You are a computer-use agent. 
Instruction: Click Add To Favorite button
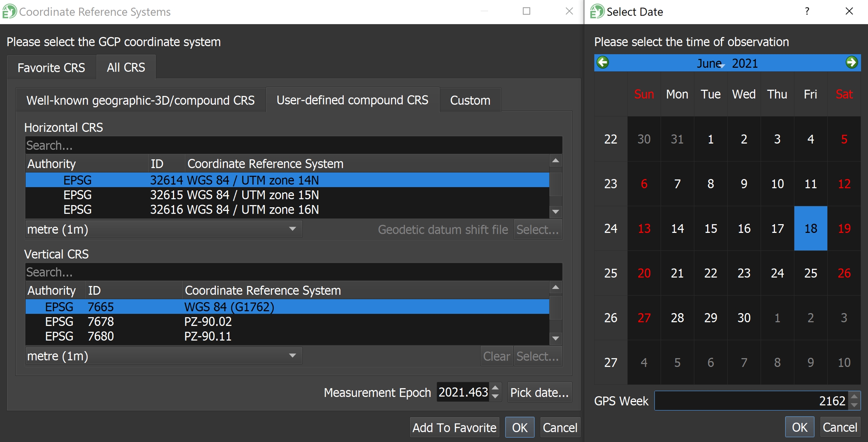tap(454, 427)
